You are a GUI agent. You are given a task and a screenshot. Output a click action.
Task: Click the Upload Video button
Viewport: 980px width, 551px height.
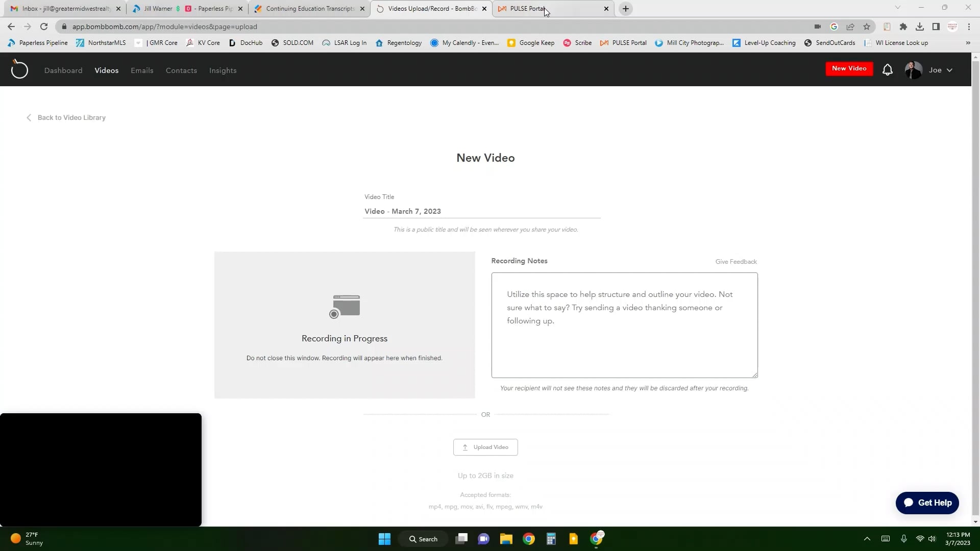pyautogui.click(x=485, y=447)
